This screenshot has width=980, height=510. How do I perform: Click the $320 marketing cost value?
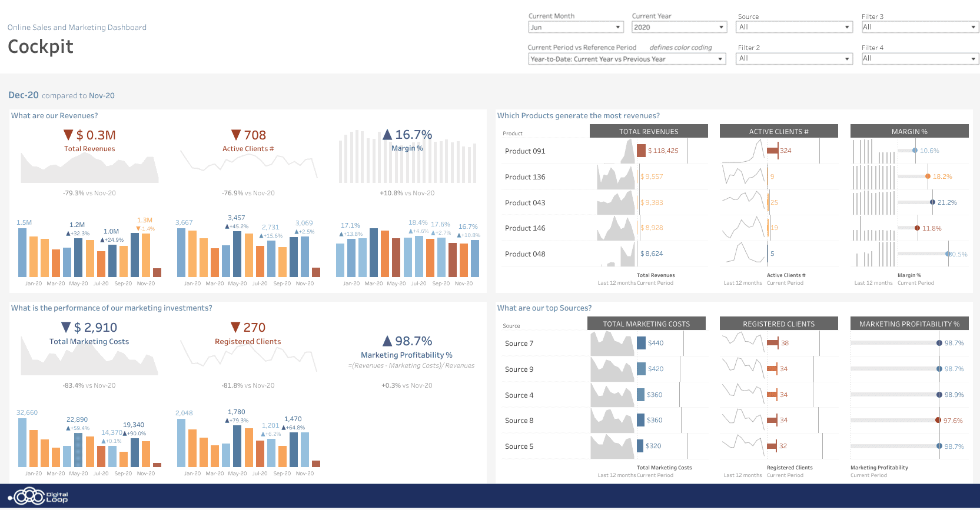[x=653, y=446]
